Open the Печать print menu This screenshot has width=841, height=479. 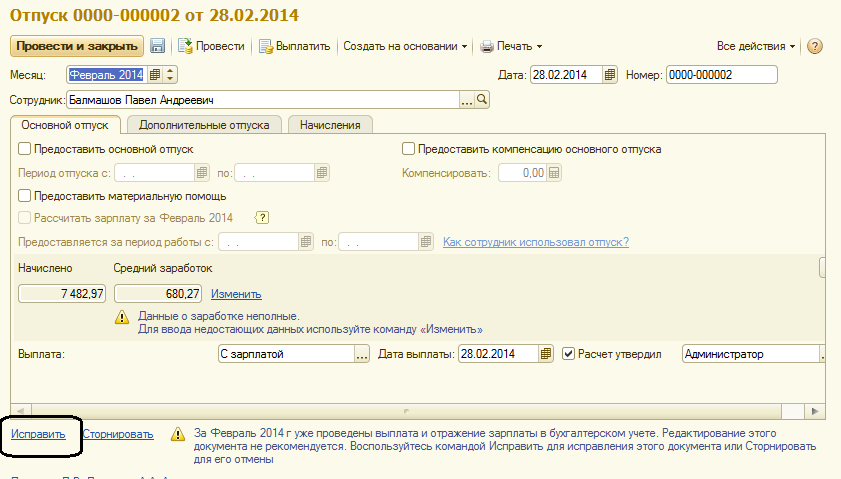click(x=511, y=46)
